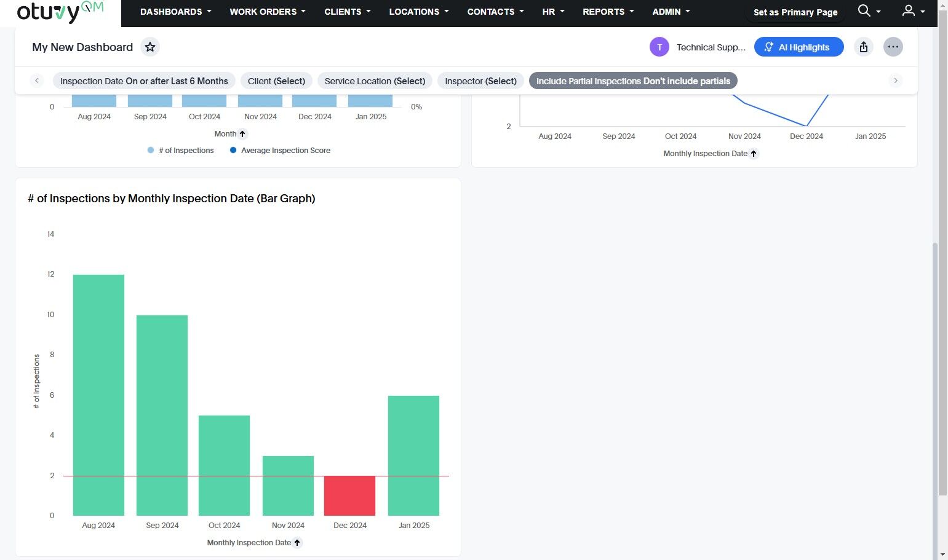The height and width of the screenshot is (560, 948).
Task: Click the Month sort arrow icon
Action: [242, 134]
